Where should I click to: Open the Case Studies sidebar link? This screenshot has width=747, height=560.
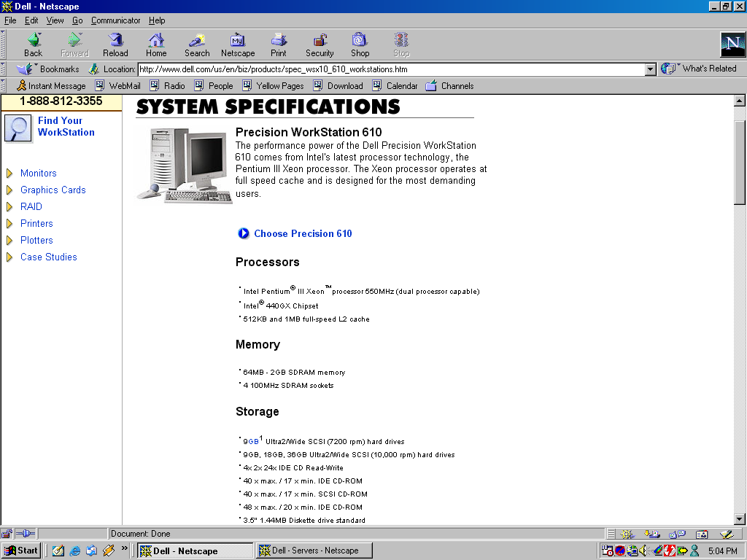[x=48, y=257]
